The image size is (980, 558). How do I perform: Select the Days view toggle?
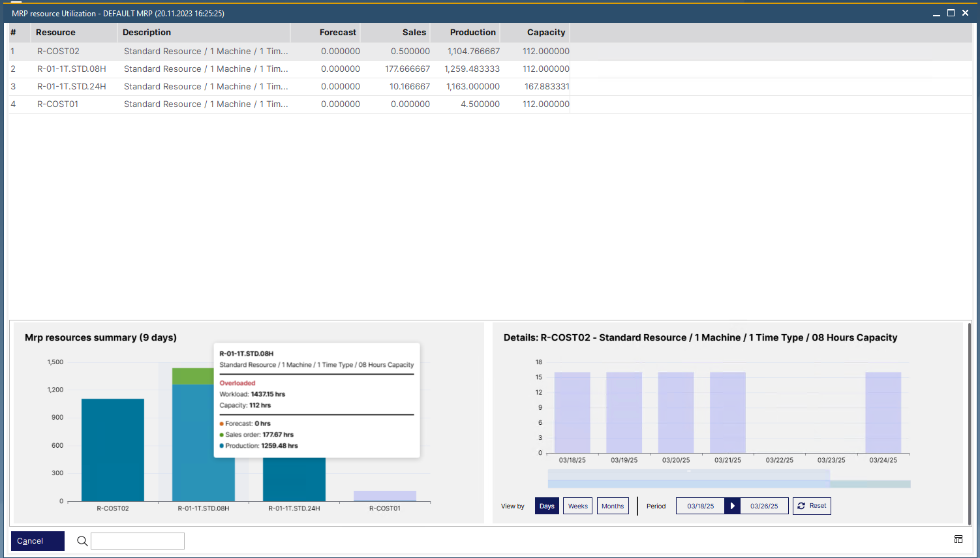pos(547,506)
